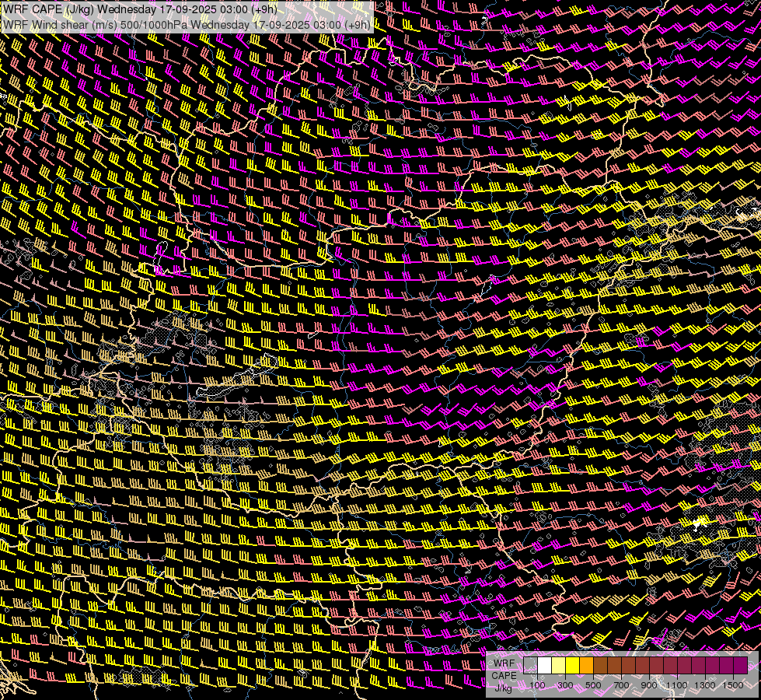This screenshot has width=761, height=700.
Task: Select the orange CAPE legend swatch
Action: click(586, 665)
